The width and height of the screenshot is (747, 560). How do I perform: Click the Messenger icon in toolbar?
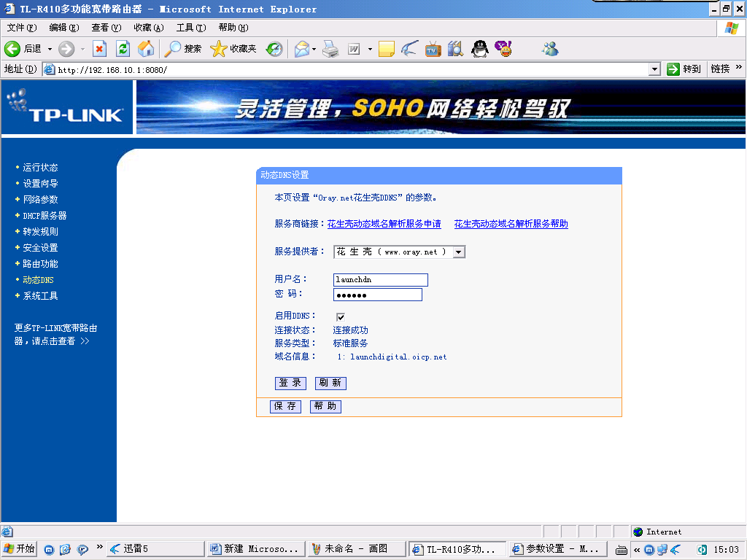coord(550,49)
